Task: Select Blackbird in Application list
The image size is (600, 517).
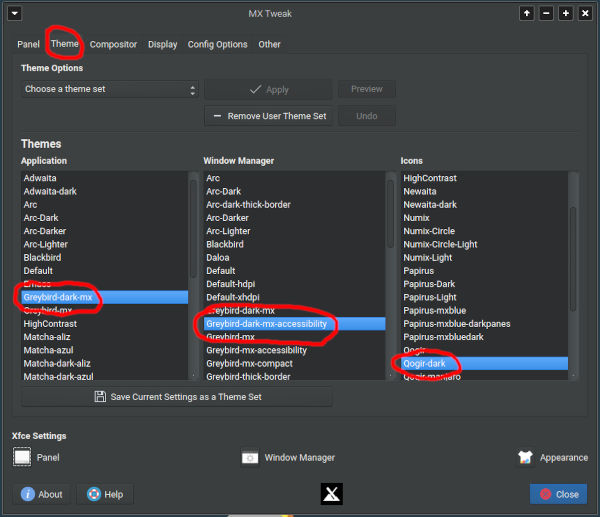Action: pyautogui.click(x=104, y=258)
